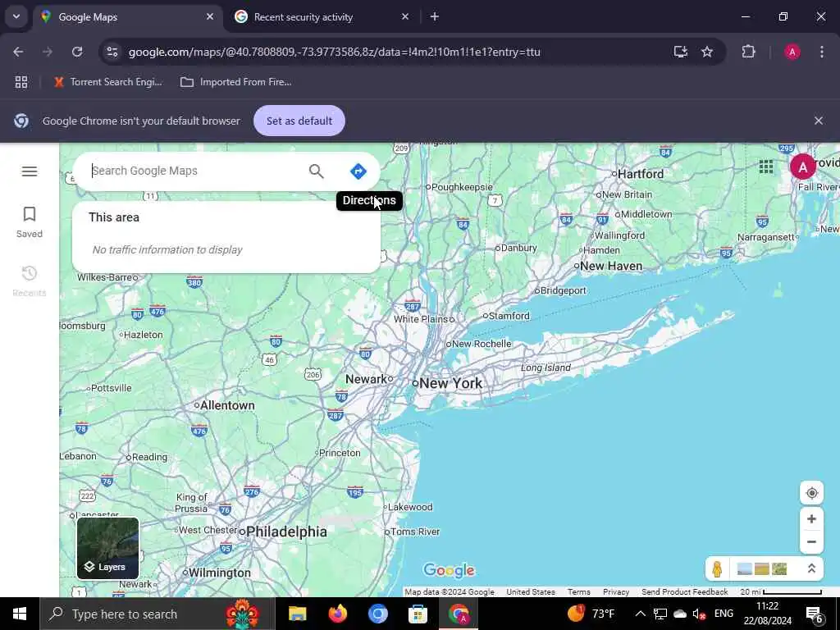The image size is (840, 630).
Task: Open the Saved places panel
Action: click(29, 222)
